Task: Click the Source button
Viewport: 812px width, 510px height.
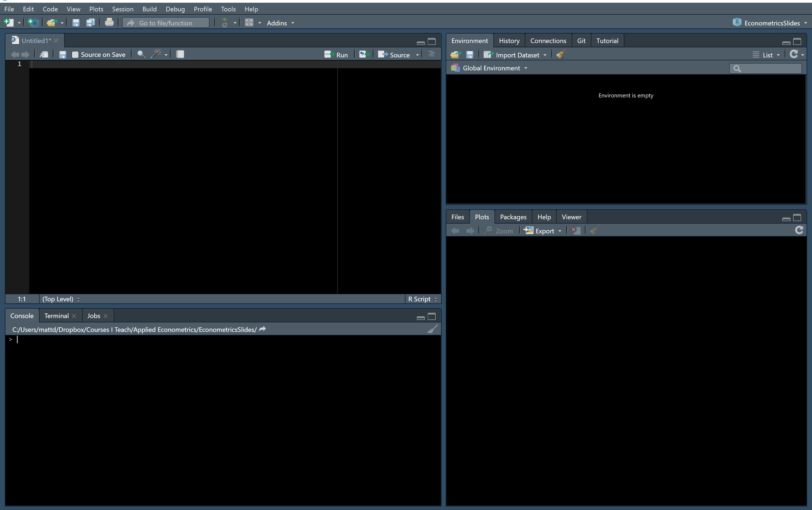Action: pos(394,55)
